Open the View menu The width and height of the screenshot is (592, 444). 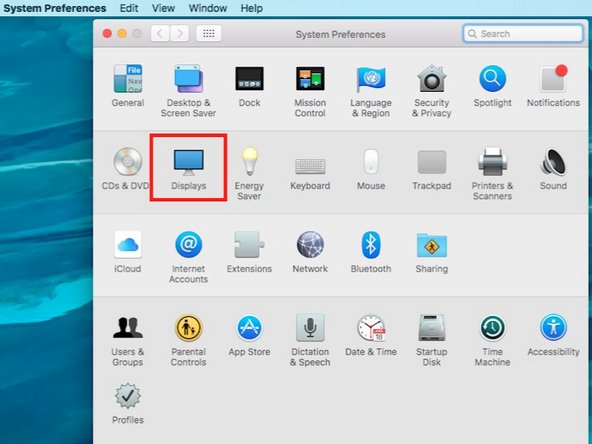click(163, 8)
